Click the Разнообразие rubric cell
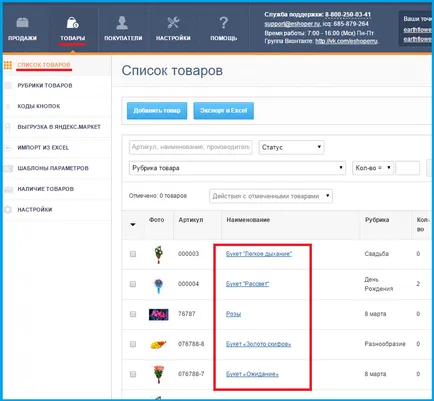 385,344
